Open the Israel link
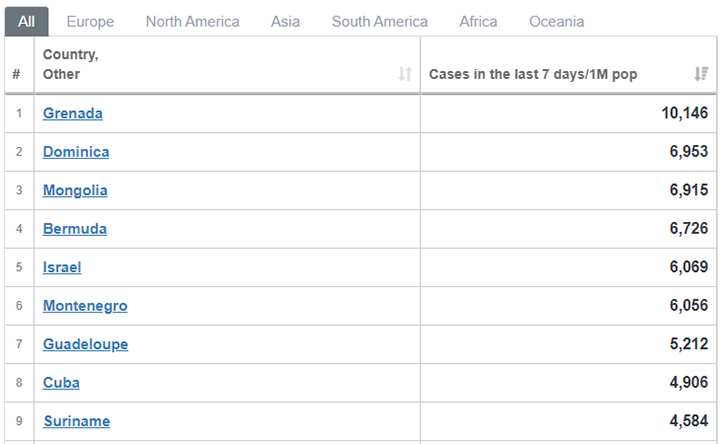720x444 pixels. (62, 267)
